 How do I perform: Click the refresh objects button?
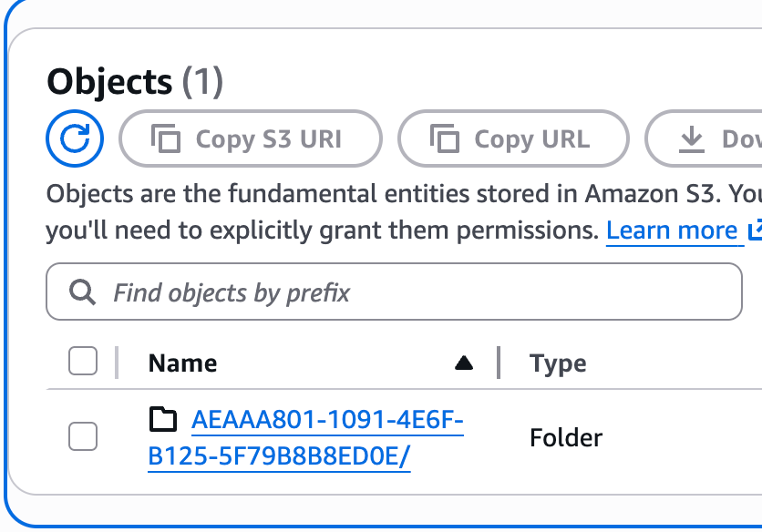coord(75,139)
